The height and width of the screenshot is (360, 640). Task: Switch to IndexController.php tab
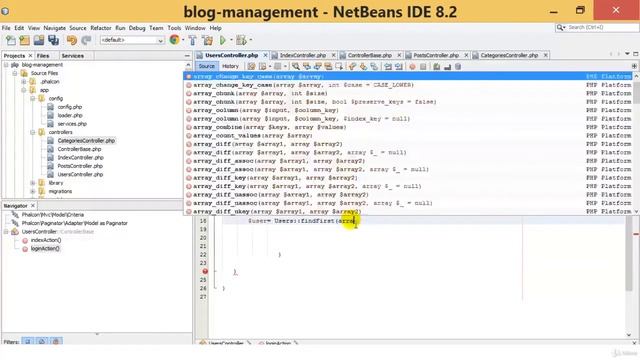(302, 55)
